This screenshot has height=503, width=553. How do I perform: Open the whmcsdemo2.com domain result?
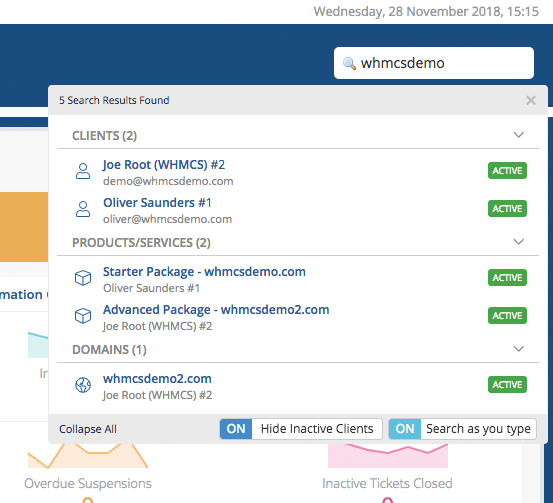click(x=157, y=379)
